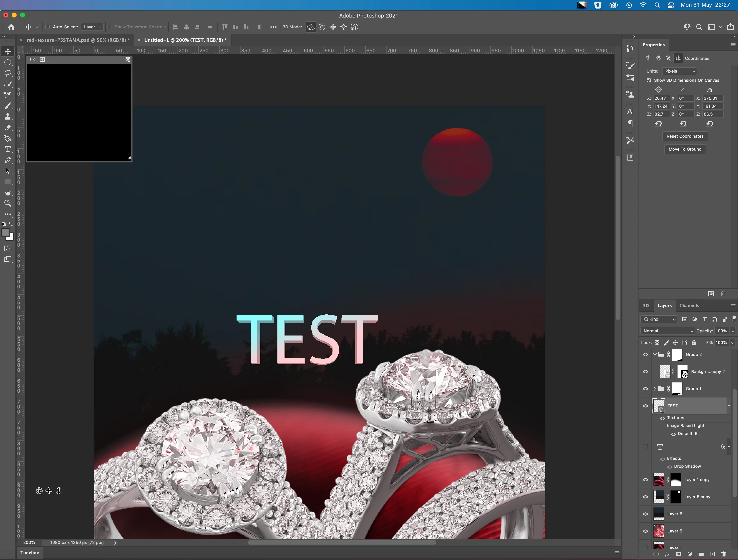This screenshot has width=738, height=560.
Task: Create a new layer with plus icon
Action: [712, 554]
